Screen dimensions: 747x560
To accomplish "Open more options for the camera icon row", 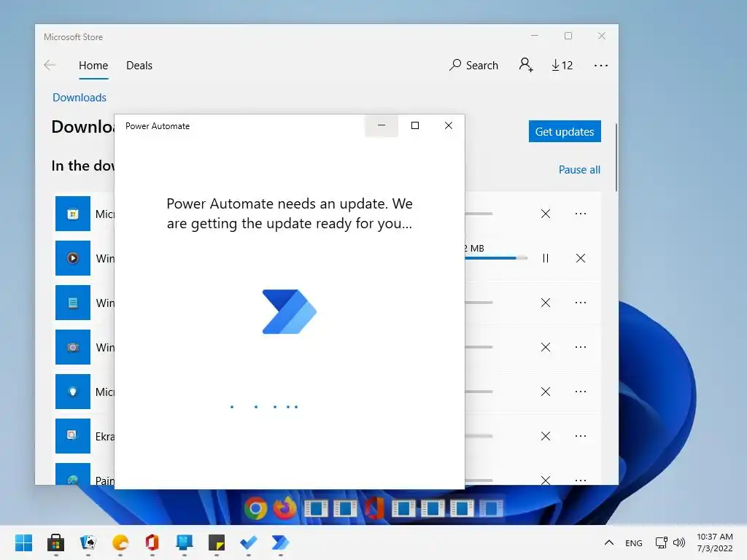I will pyautogui.click(x=580, y=347).
